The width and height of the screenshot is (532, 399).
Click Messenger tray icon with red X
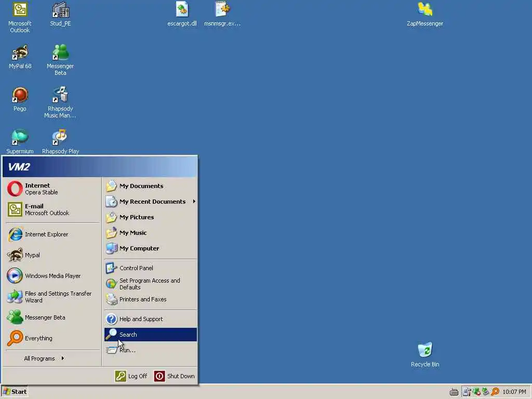[476, 392]
